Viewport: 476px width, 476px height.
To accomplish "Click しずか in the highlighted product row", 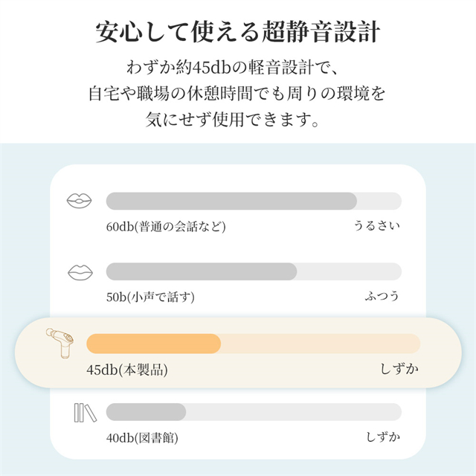I will click(x=400, y=370).
